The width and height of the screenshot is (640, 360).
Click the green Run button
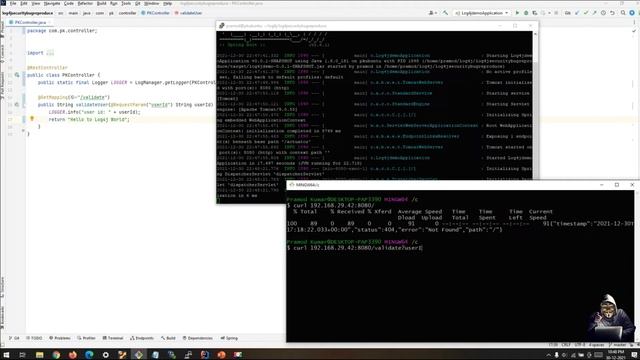(517, 13)
